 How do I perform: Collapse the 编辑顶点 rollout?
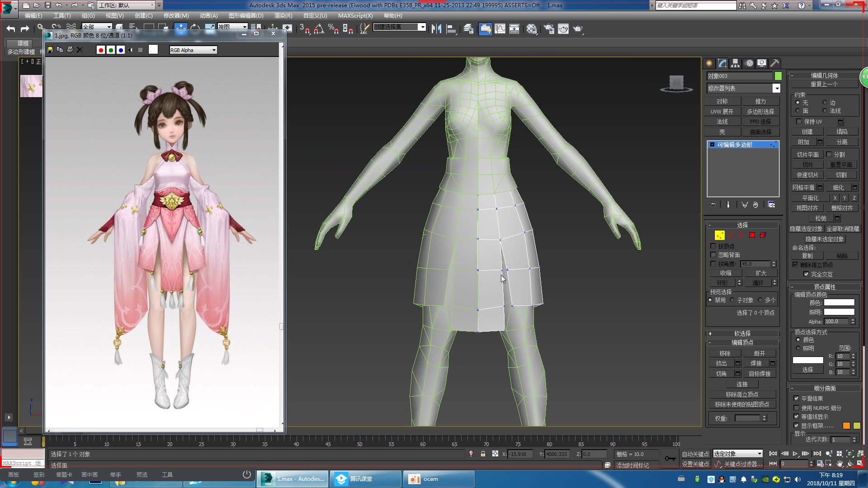pyautogui.click(x=743, y=342)
